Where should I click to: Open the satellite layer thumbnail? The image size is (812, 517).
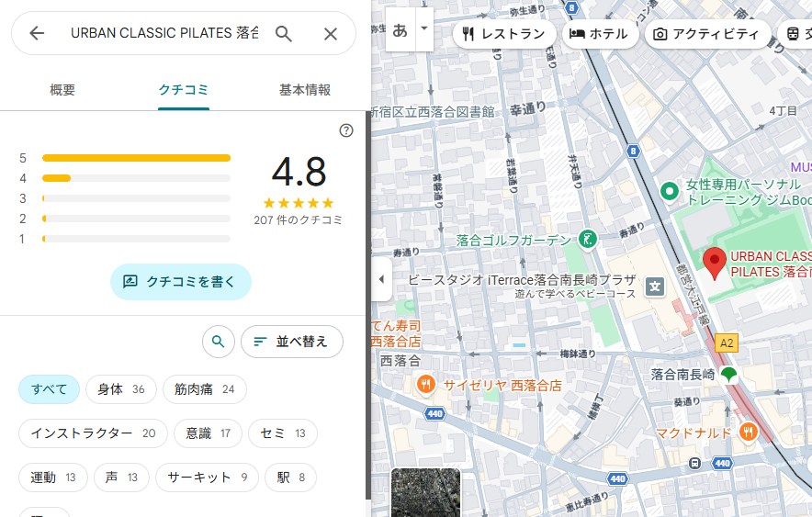425,493
